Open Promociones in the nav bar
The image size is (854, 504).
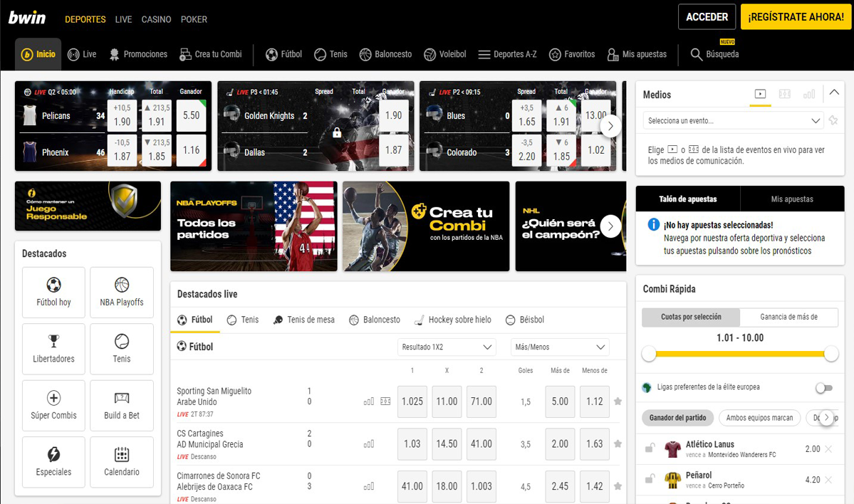138,54
